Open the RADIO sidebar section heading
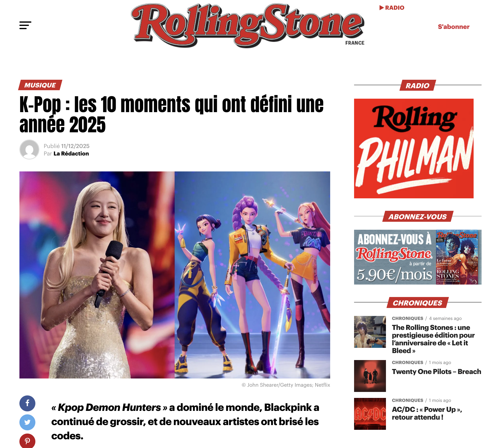The image size is (498, 448). pos(418,85)
